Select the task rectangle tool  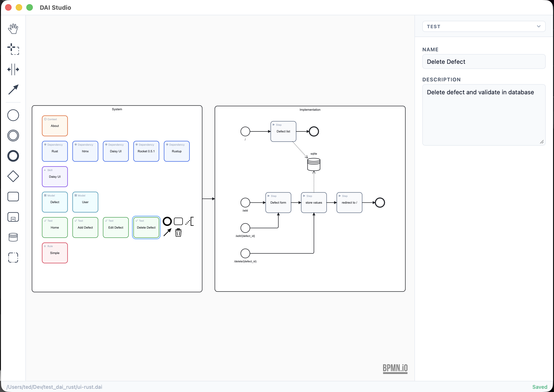pos(13,196)
